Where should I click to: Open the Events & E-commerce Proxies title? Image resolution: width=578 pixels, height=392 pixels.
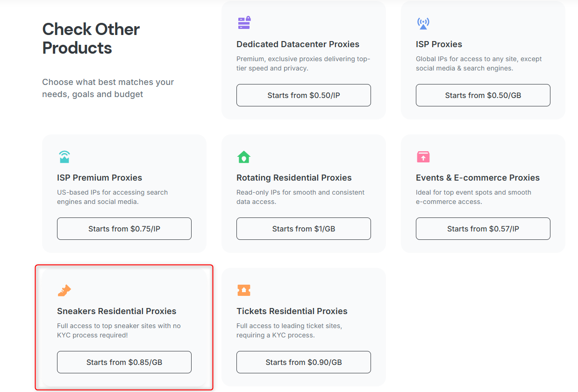(478, 178)
